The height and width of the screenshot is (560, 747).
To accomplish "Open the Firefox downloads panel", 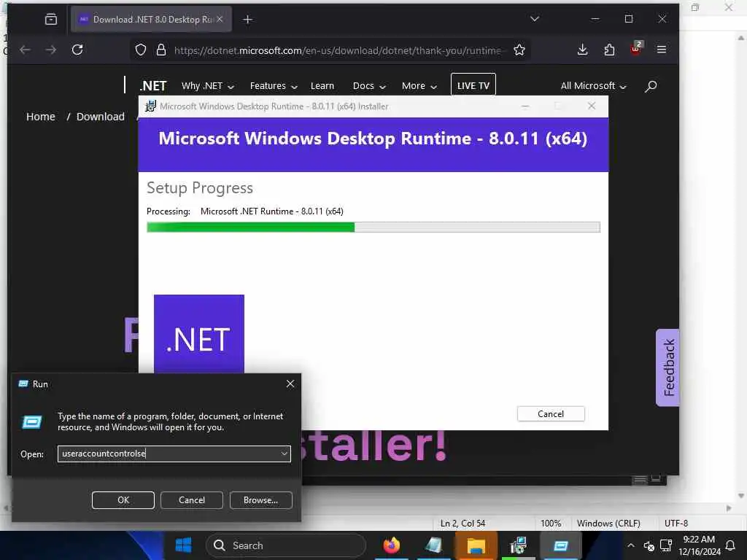I will pyautogui.click(x=582, y=50).
